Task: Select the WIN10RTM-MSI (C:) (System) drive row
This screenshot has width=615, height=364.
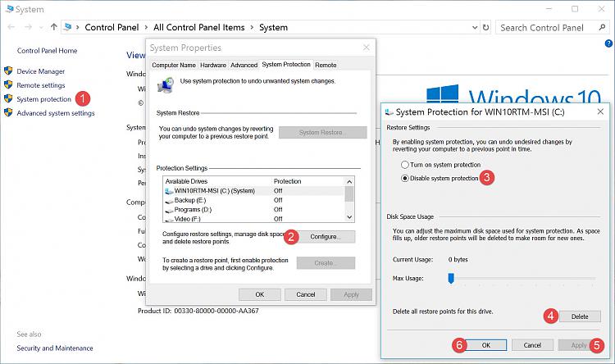Action: click(253, 191)
